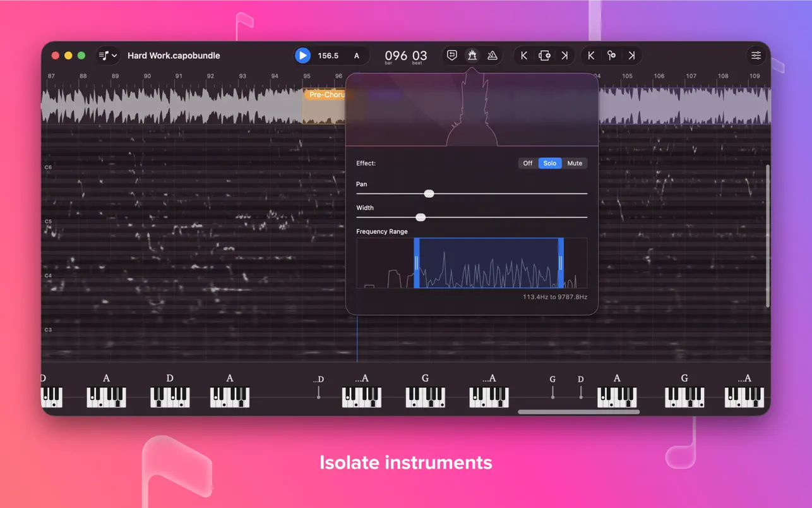Jump to previous region boundary icon

[x=524, y=56]
